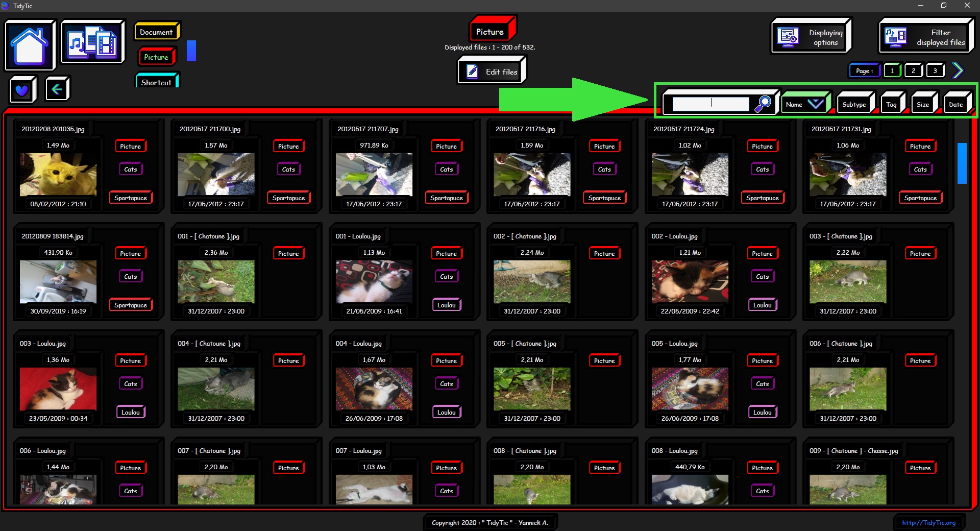The image size is (980, 531).
Task: Open thumbnail of 20120517 211700.jpg
Action: (216, 175)
